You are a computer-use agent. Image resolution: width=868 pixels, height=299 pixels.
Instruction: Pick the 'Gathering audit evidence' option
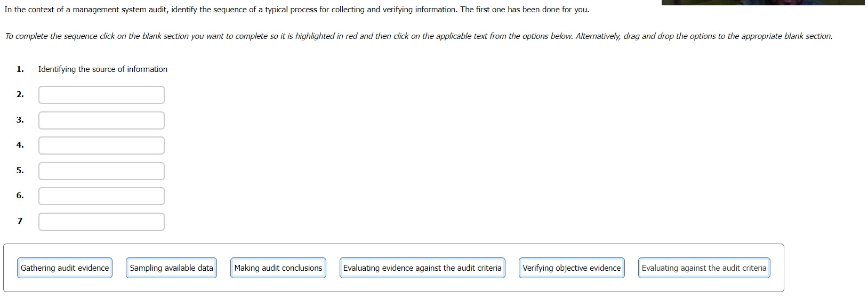tap(65, 268)
